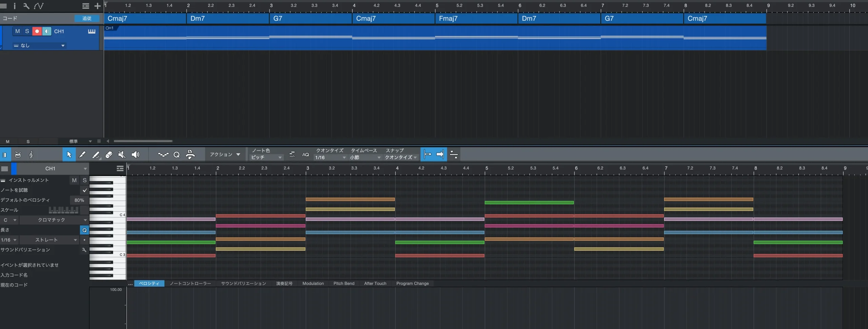The width and height of the screenshot is (868, 329).
Task: Select the Listen speaker tool
Action: click(x=135, y=155)
